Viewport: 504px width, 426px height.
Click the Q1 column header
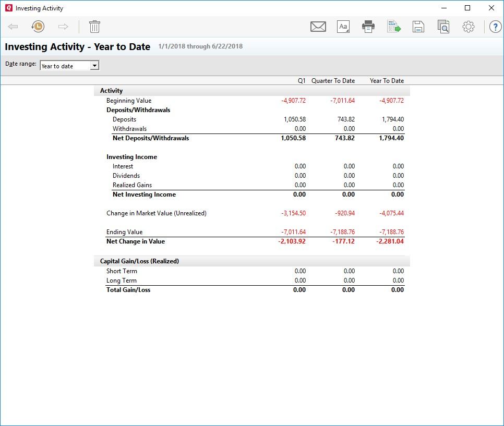(301, 81)
